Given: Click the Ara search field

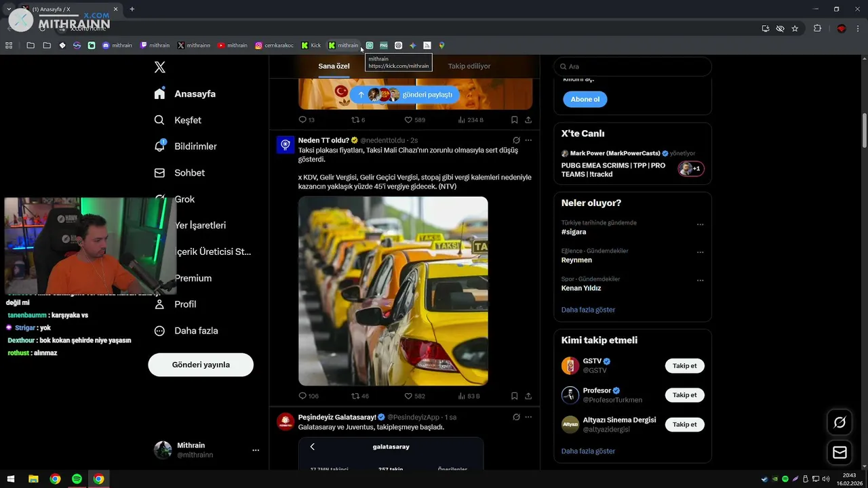Looking at the screenshot, I should coord(633,66).
